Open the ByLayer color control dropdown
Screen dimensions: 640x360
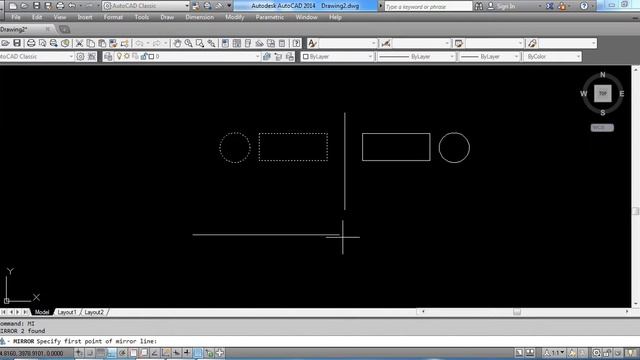(x=337, y=56)
